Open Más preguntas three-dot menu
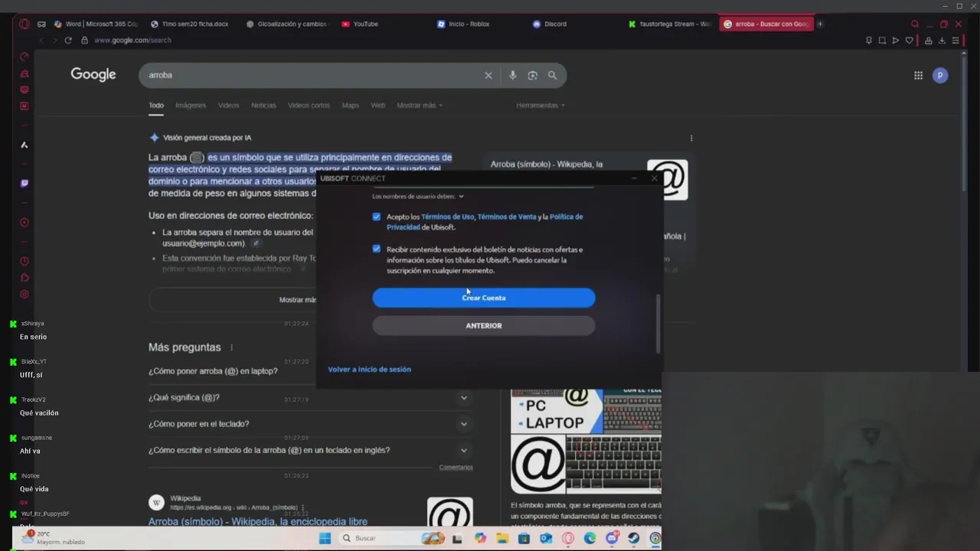 pos(231,347)
